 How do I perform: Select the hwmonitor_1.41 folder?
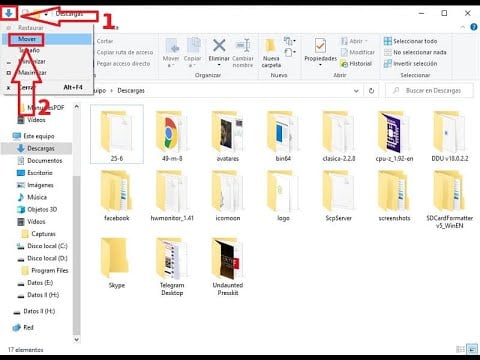click(172, 196)
